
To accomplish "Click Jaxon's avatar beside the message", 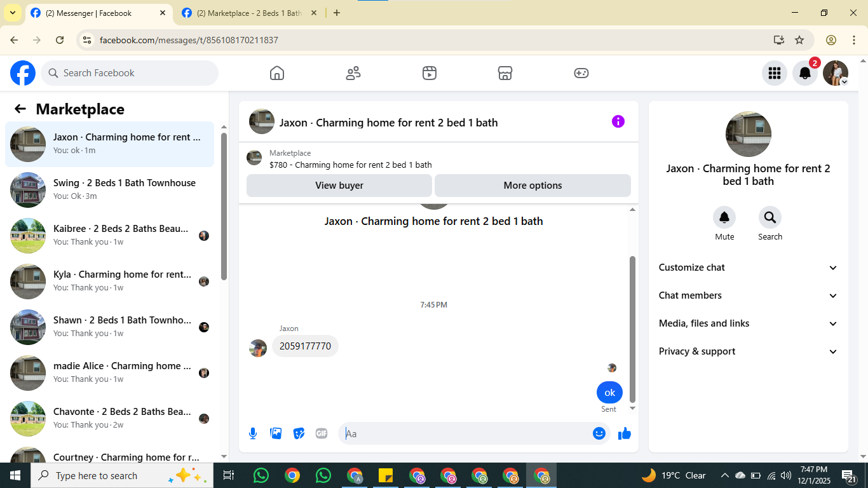I will [258, 348].
